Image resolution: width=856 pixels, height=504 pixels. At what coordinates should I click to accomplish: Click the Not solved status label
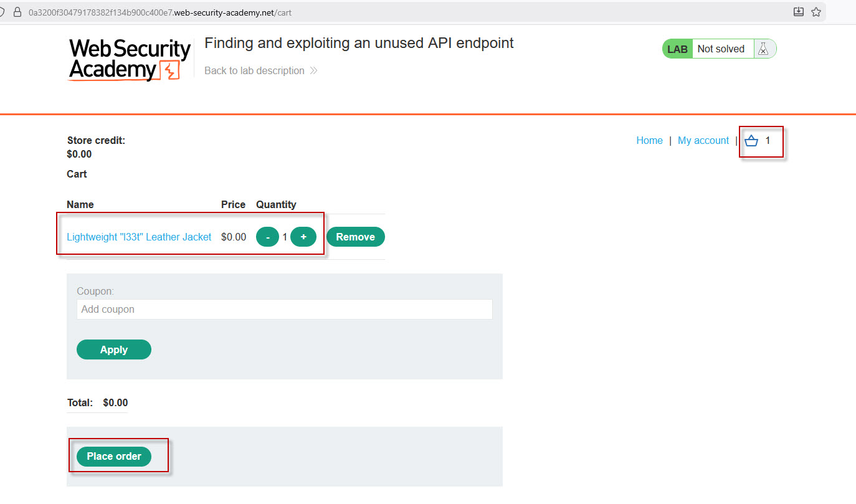point(721,48)
